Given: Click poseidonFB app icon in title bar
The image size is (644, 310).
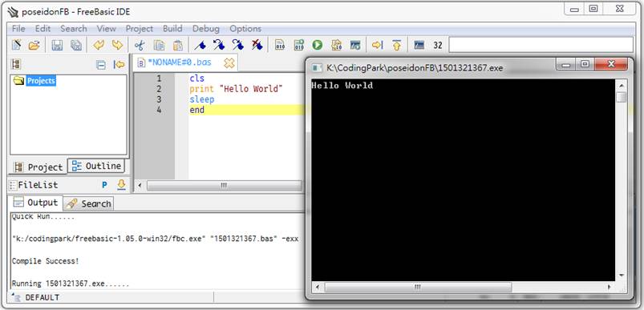Looking at the screenshot, I should 13,12.
